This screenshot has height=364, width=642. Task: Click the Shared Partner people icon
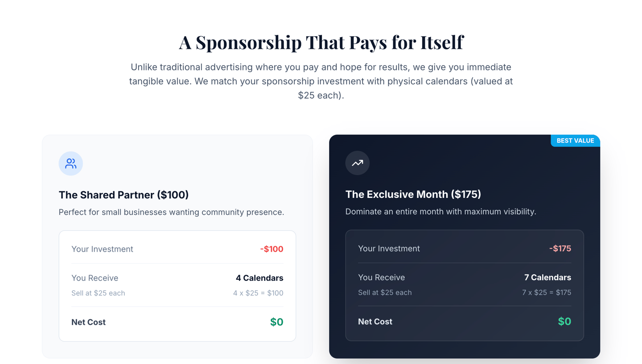70,164
